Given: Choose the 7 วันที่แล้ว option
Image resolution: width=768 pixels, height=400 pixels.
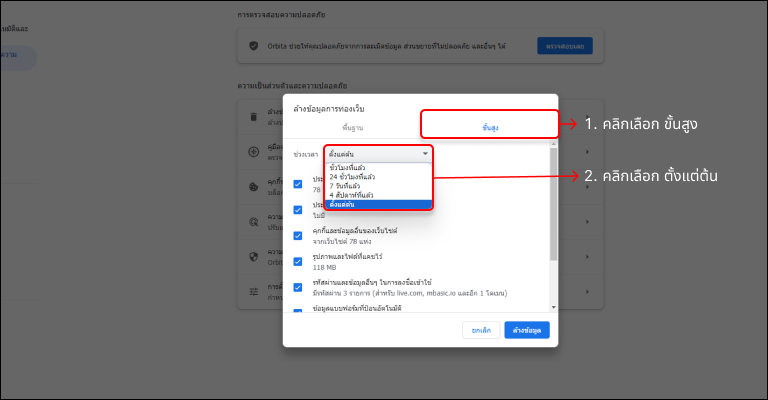Looking at the screenshot, I should tap(378, 186).
